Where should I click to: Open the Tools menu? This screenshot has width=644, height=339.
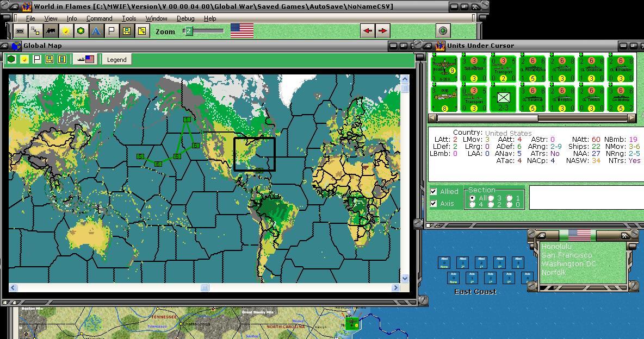[129, 18]
